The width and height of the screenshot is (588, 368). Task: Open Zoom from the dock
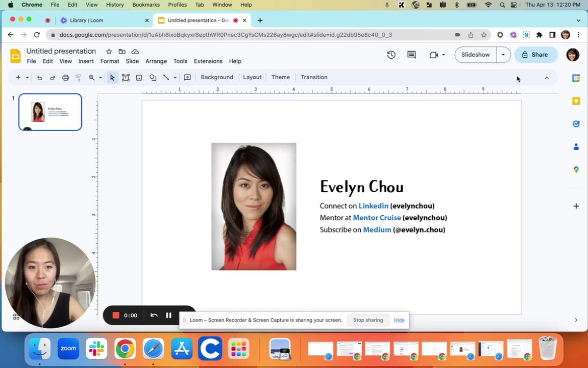click(68, 349)
